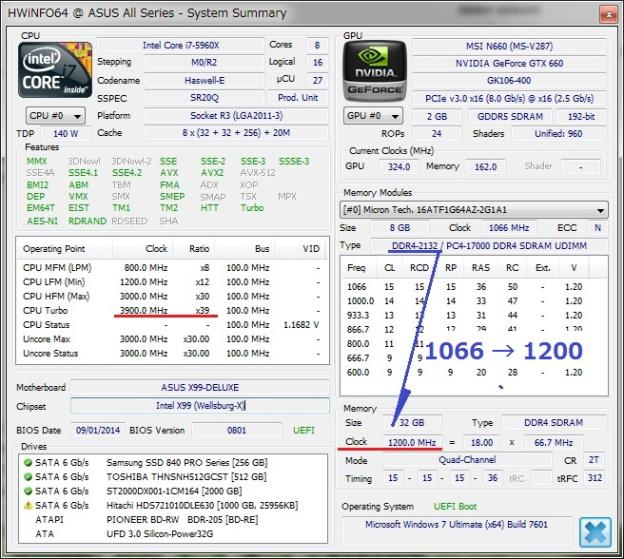624x559 pixels.
Task: Select the 1066 frequency timing row
Action: [x=474, y=286]
